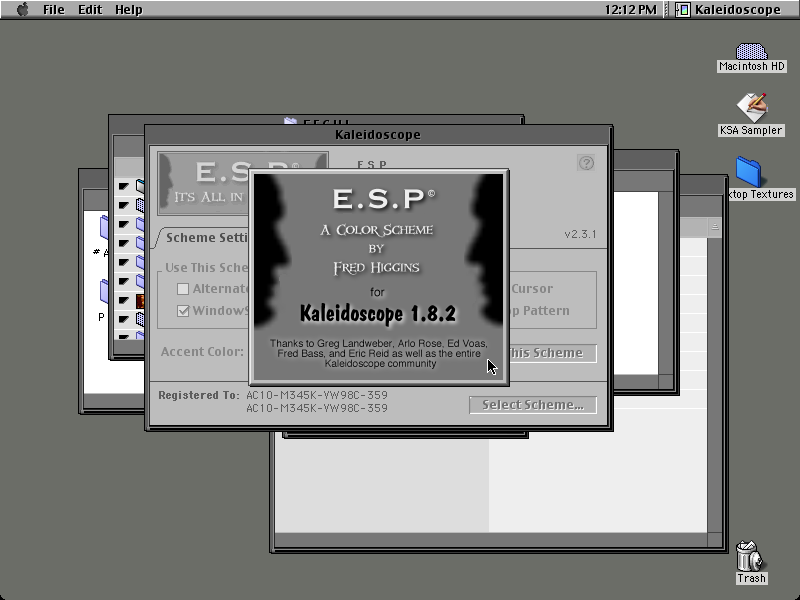The image size is (800, 600).
Task: Click the rearmost window's vertical scrollbar
Action: tap(715, 384)
